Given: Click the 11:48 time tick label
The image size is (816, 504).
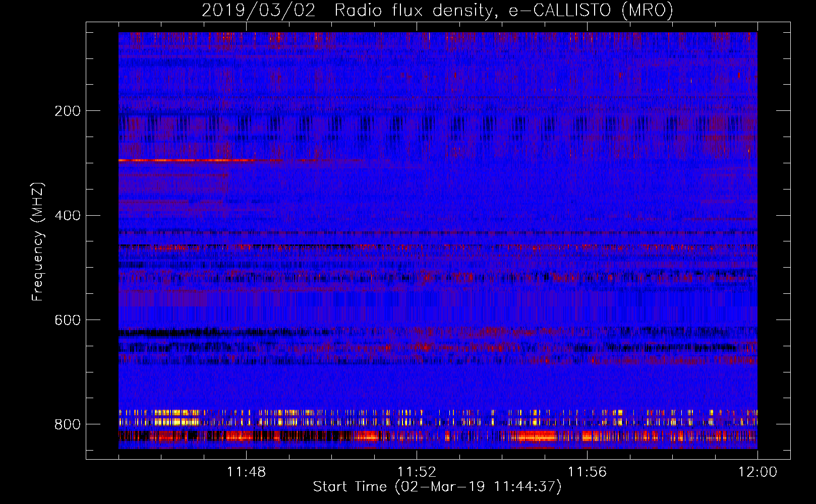Looking at the screenshot, I should click(246, 472).
